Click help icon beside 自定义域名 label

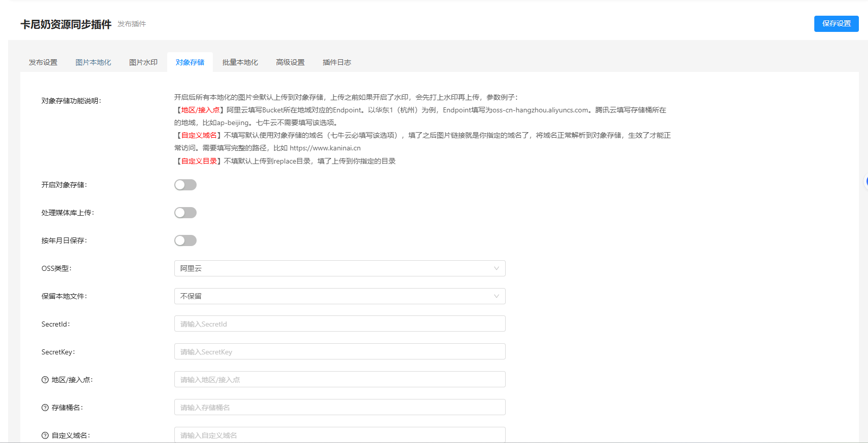[x=45, y=435]
